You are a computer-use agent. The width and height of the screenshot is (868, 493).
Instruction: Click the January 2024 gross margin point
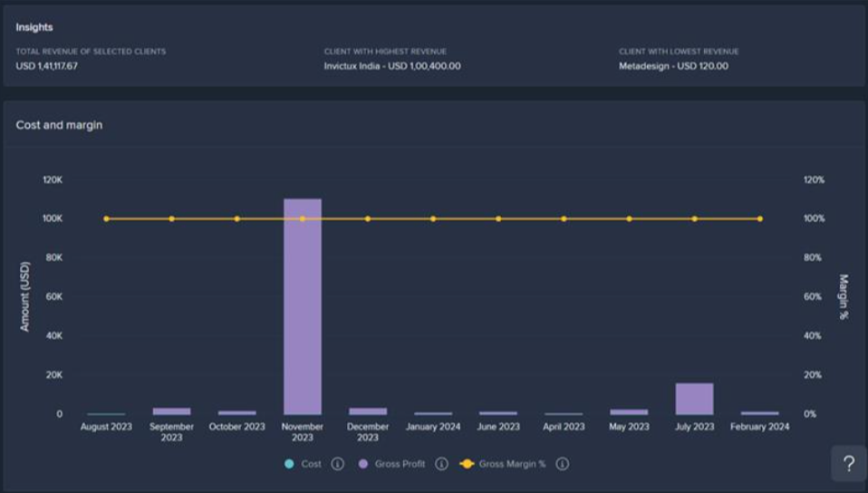click(x=433, y=218)
